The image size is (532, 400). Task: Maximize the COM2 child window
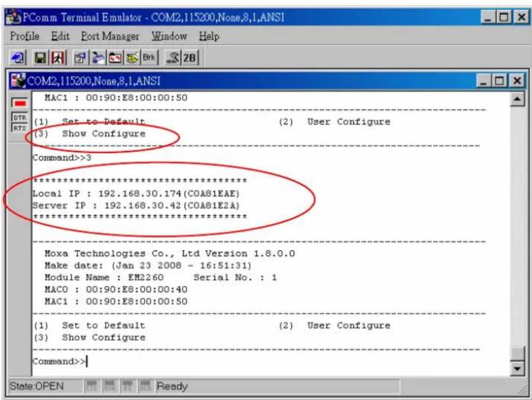(x=500, y=81)
